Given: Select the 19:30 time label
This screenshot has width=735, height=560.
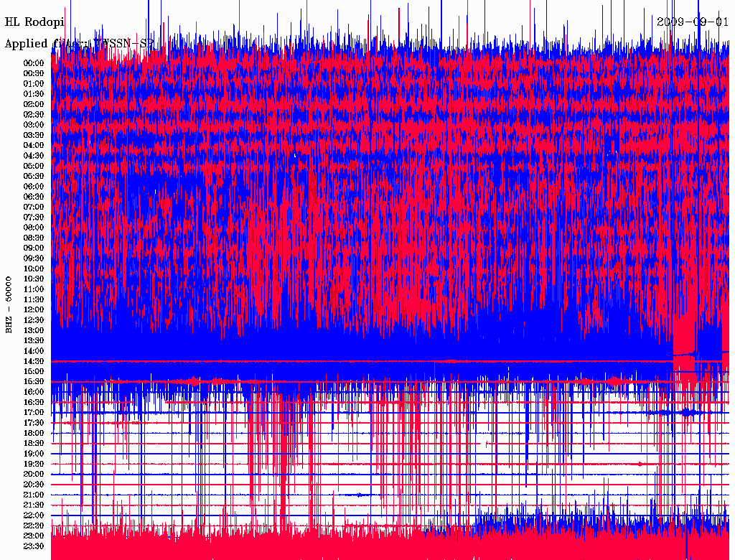Looking at the screenshot, I should point(34,465).
